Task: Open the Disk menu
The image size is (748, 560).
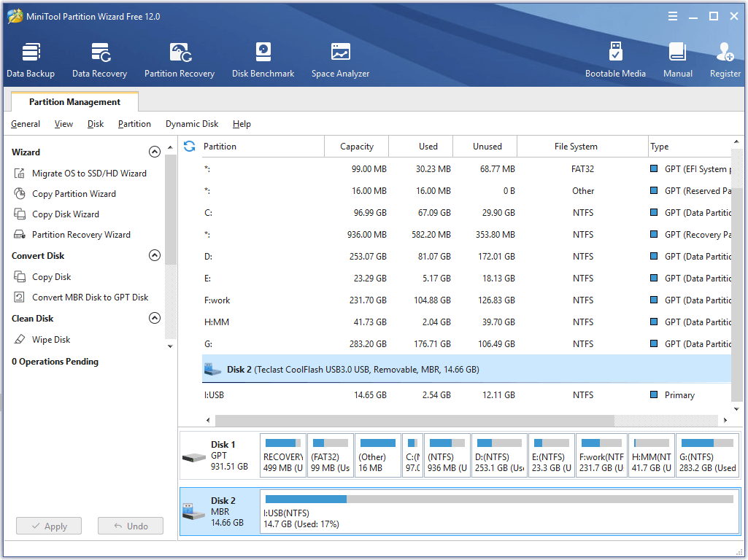Action: coord(96,124)
